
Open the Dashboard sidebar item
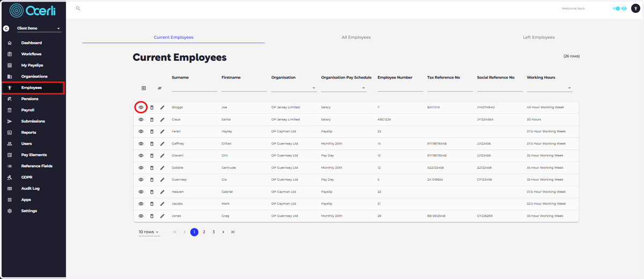point(31,43)
